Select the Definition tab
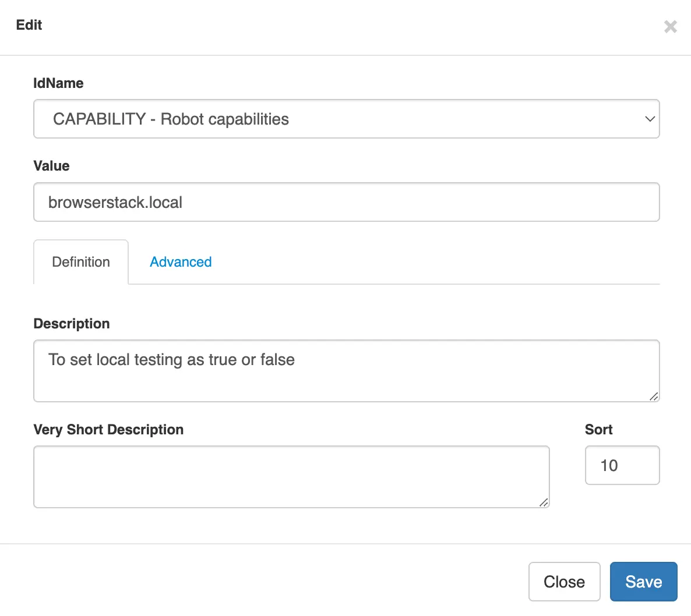This screenshot has height=616, width=691. pos(81,262)
